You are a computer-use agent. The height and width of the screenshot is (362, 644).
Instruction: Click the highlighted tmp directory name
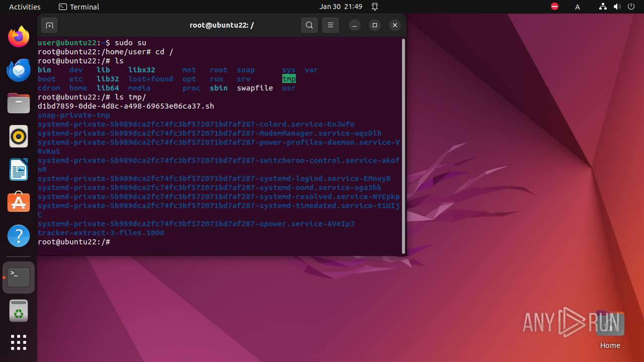click(289, 79)
